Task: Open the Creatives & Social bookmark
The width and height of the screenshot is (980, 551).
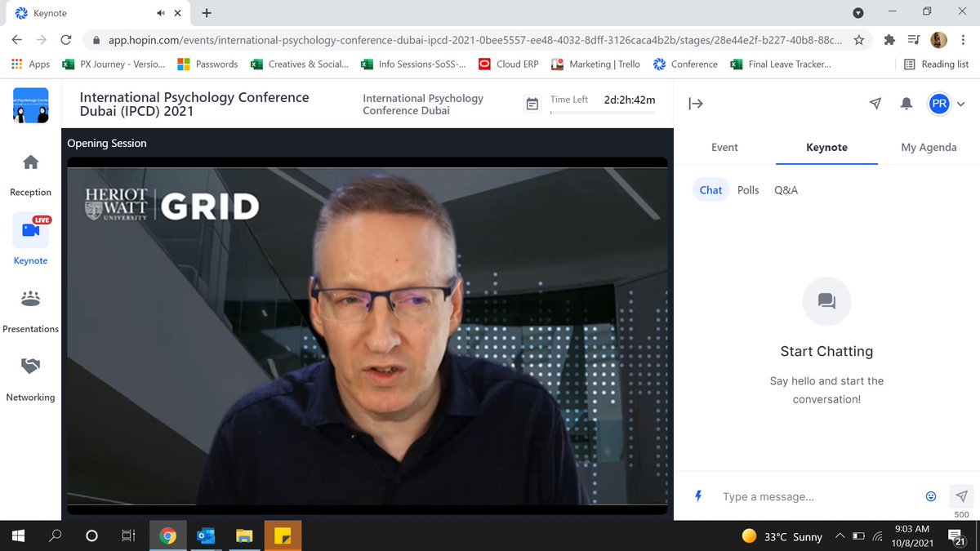Action: tap(300, 64)
